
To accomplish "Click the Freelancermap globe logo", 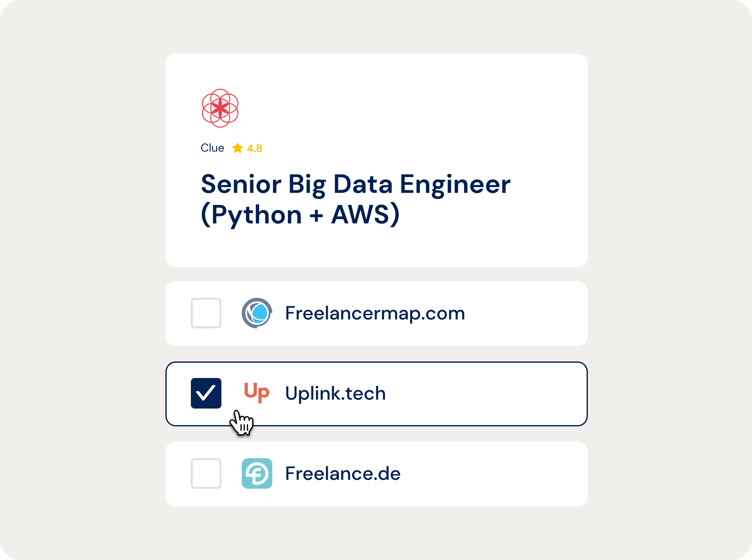I will tap(257, 313).
